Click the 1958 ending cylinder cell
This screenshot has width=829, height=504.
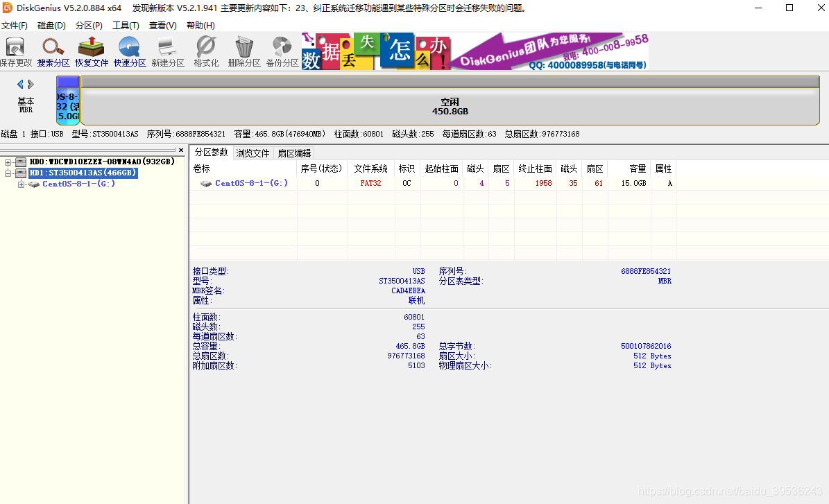tap(543, 183)
